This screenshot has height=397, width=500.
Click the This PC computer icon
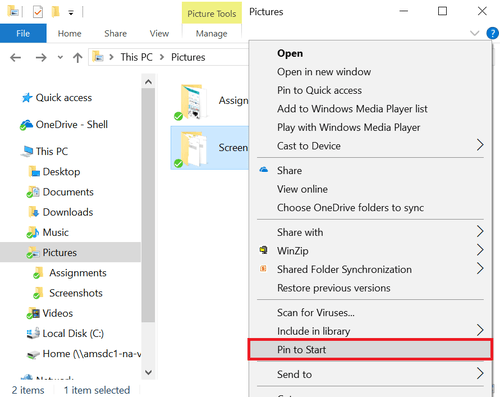click(x=27, y=151)
